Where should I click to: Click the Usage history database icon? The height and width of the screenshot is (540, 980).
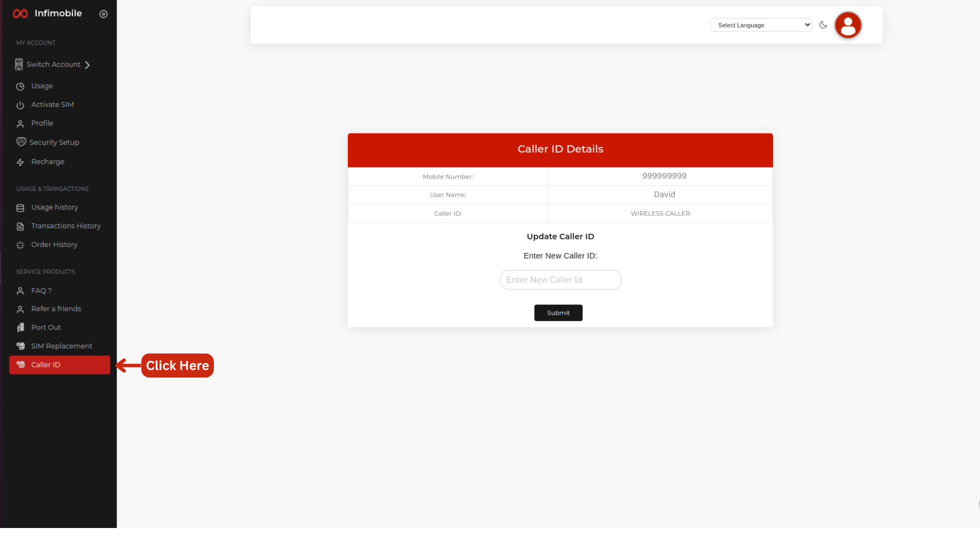coord(20,207)
